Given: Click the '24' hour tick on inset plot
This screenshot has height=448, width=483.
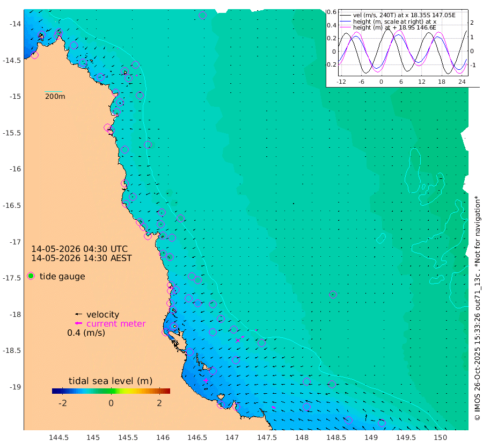Looking at the screenshot, I should [462, 82].
